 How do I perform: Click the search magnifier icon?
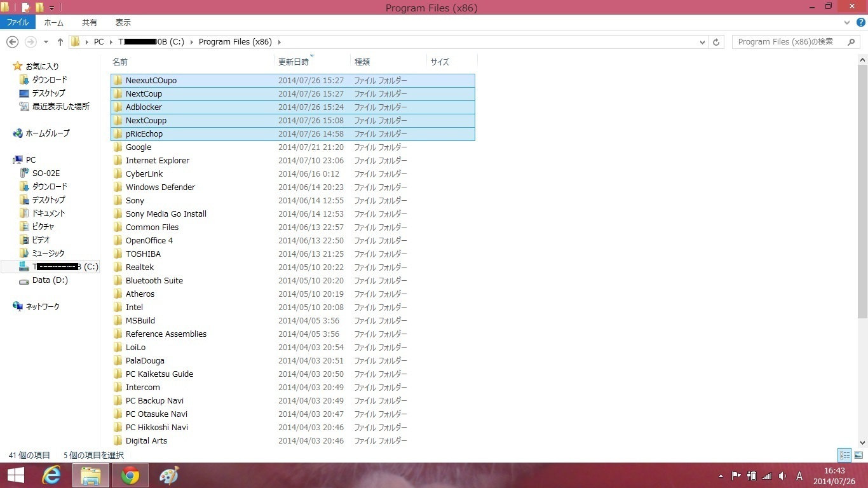point(851,42)
